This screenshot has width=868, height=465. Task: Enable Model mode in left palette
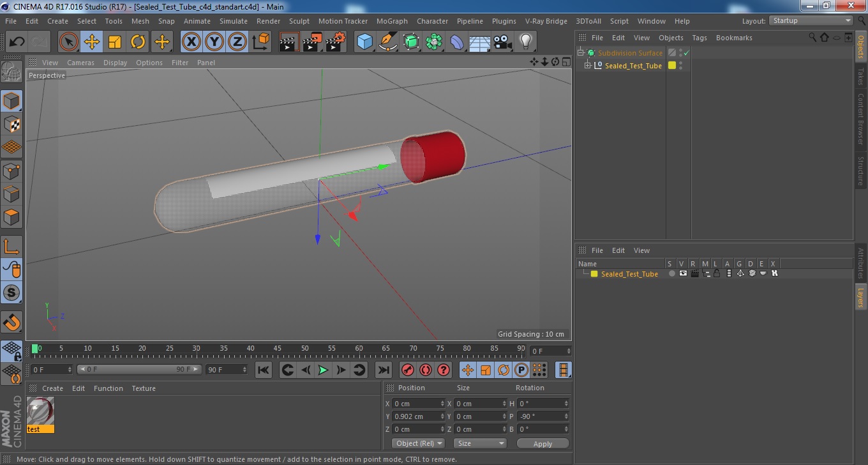11,101
